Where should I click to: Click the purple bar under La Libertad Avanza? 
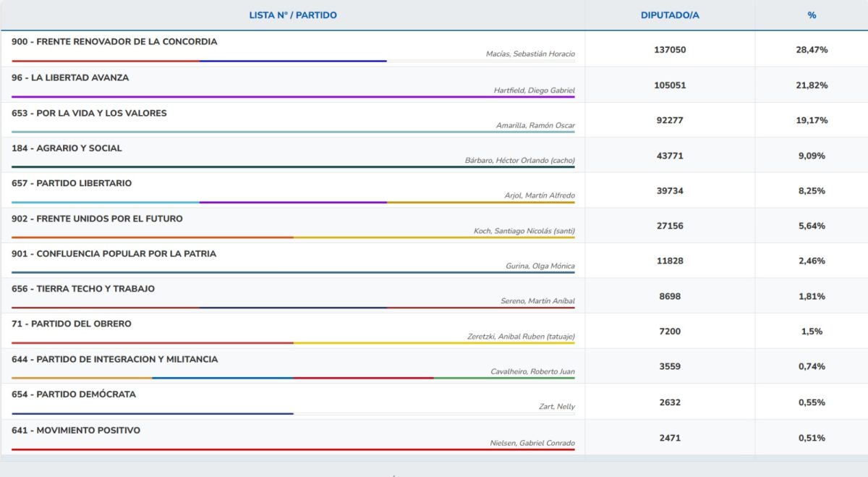293,96
